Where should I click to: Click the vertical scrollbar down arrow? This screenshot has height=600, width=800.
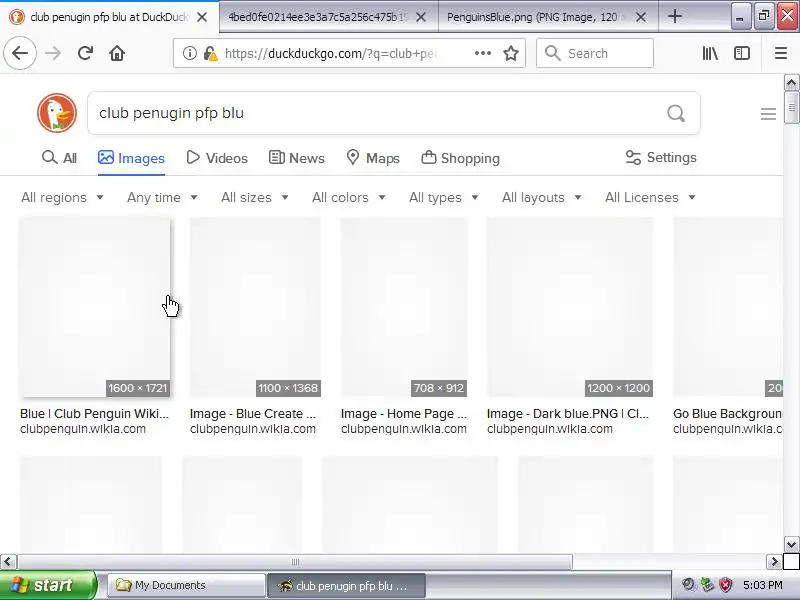click(791, 544)
